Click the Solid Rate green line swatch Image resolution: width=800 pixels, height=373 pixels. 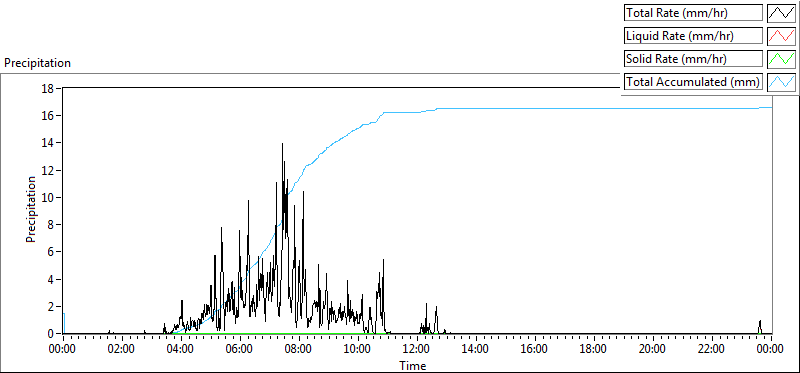[781, 59]
